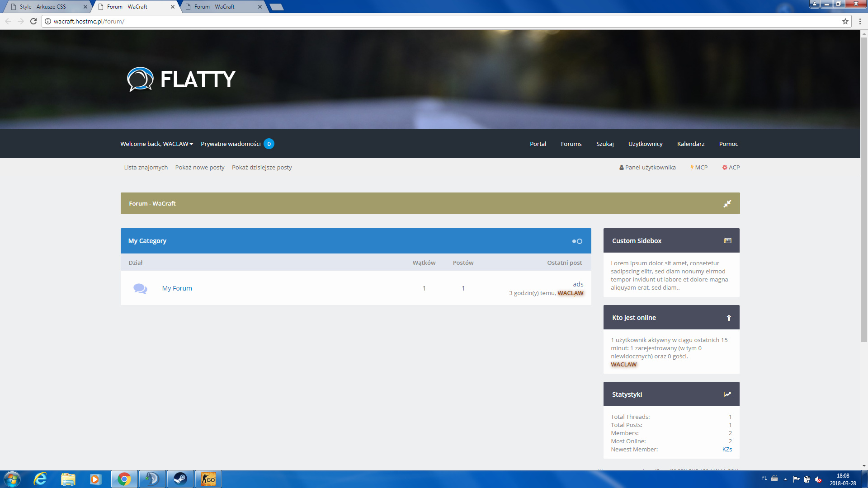Viewport: 868px width, 488px height.
Task: Click the Custom Sidebox panel icon
Action: 727,241
